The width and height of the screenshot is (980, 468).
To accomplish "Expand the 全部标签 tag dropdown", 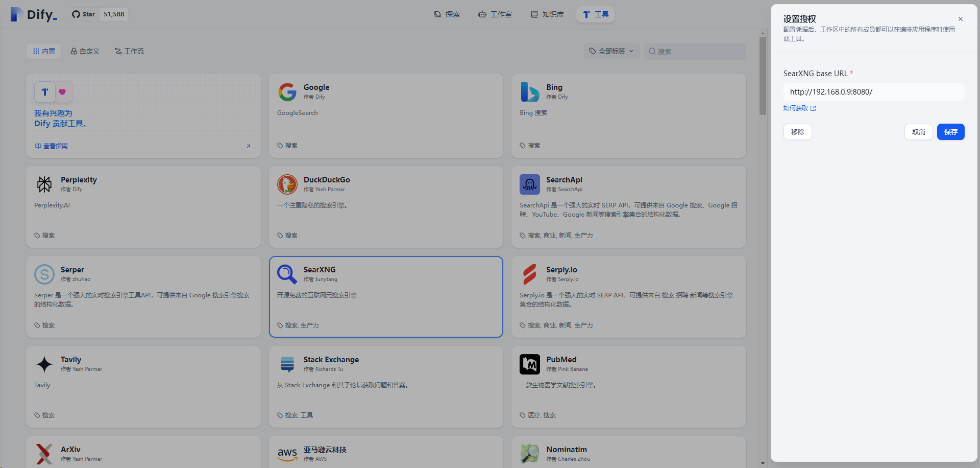I will 611,51.
